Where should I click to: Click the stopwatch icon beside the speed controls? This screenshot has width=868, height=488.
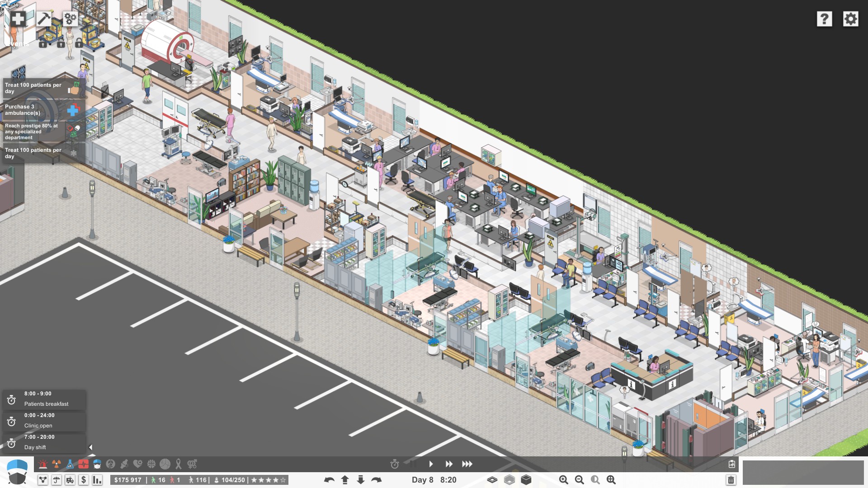[395, 464]
